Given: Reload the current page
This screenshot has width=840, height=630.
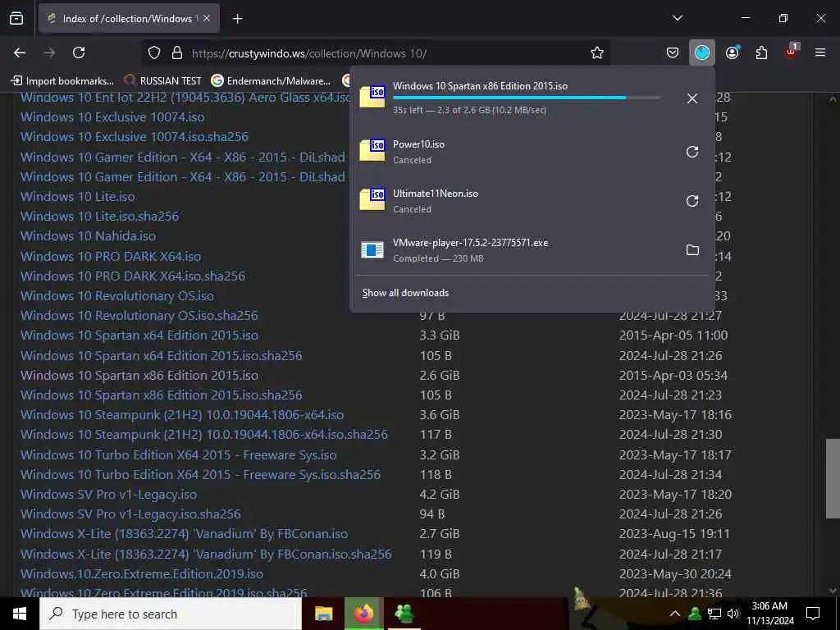Looking at the screenshot, I should 79,52.
